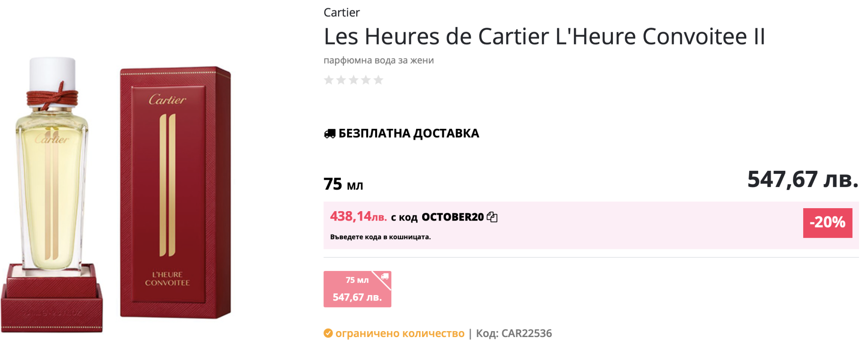Image resolution: width=868 pixels, height=343 pixels.
Task: Click the БЕЗПЛАТНА ДОСТАВКА label
Action: (x=409, y=134)
